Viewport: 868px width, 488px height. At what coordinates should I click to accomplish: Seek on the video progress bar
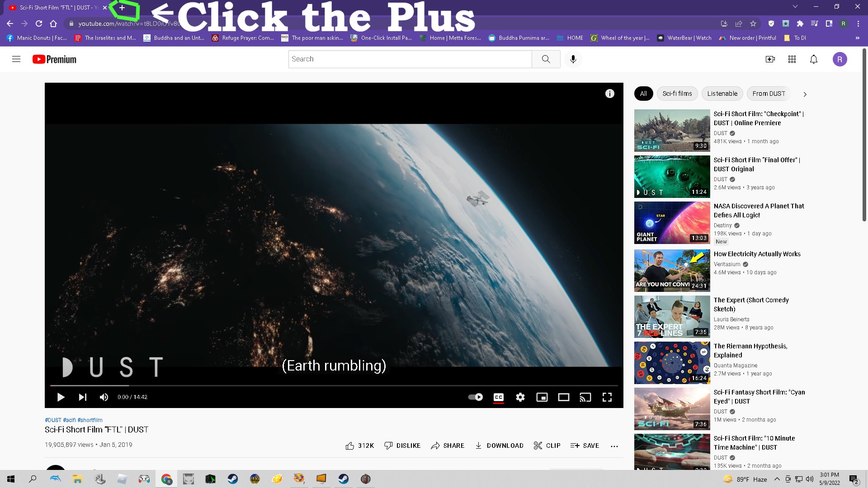334,385
